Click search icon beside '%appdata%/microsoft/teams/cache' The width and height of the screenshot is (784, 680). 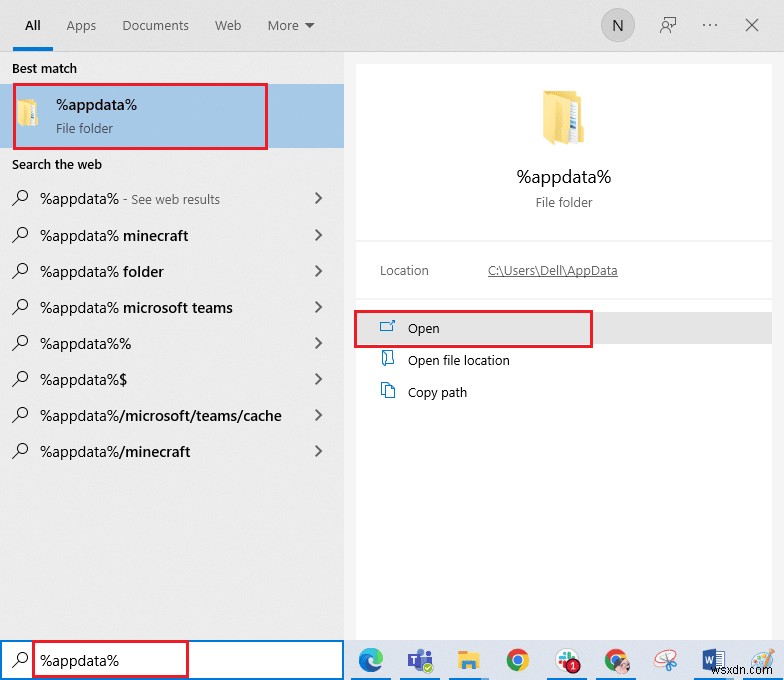pos(20,414)
